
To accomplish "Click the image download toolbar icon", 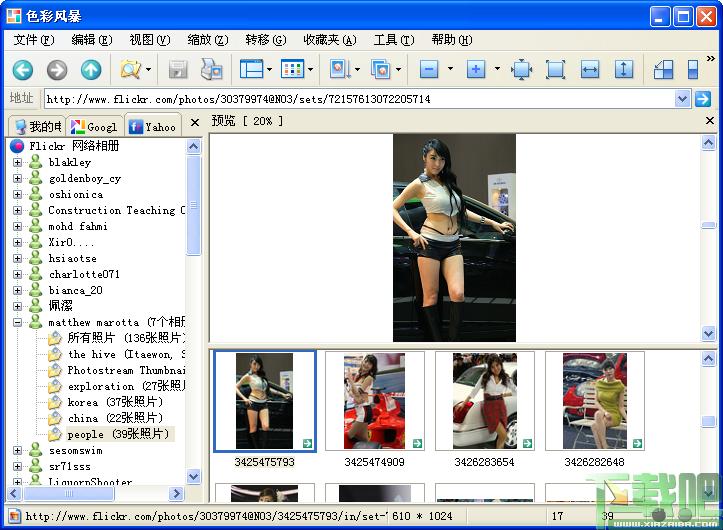I will (x=339, y=70).
